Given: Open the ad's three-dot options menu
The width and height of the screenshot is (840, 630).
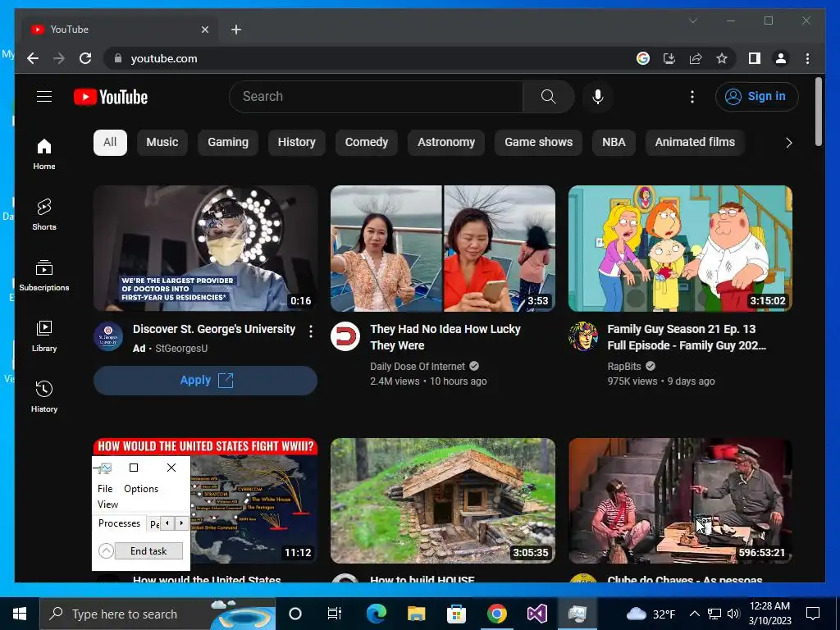Looking at the screenshot, I should tap(311, 331).
